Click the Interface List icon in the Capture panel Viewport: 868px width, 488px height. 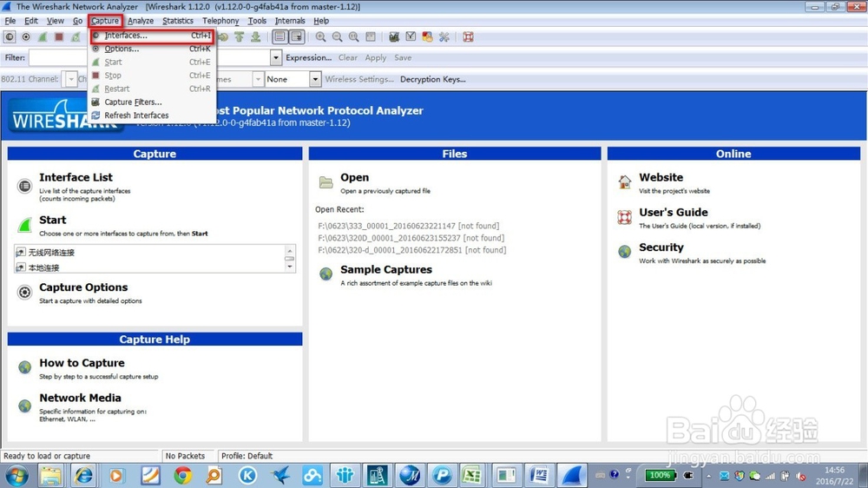[24, 186]
